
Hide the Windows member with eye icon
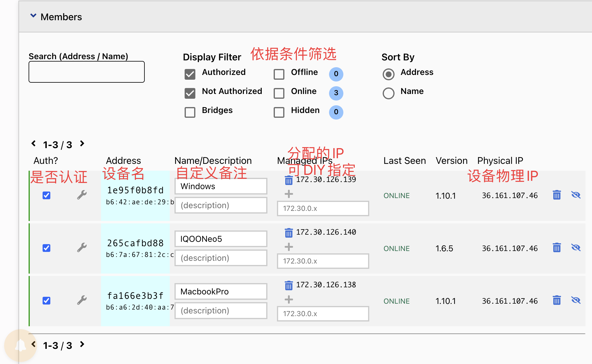576,195
